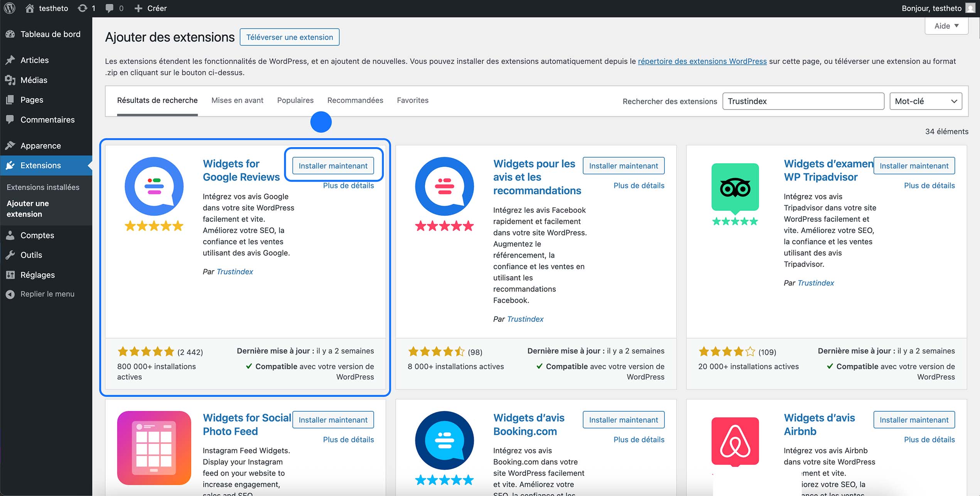Image resolution: width=980 pixels, height=496 pixels.
Task: Switch to the Populaires tab
Action: point(295,100)
